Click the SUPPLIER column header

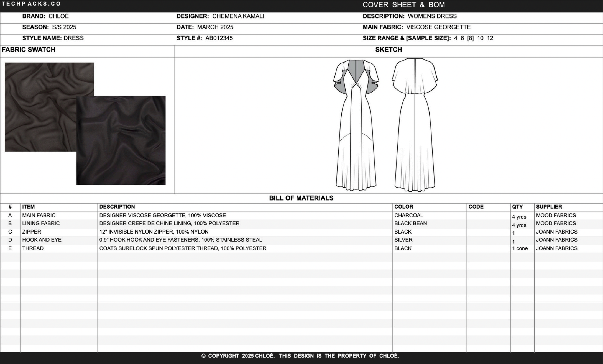pyautogui.click(x=549, y=207)
